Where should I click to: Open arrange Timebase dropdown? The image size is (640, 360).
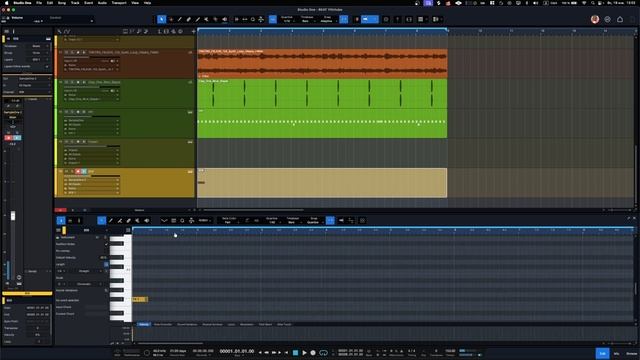coord(307,20)
